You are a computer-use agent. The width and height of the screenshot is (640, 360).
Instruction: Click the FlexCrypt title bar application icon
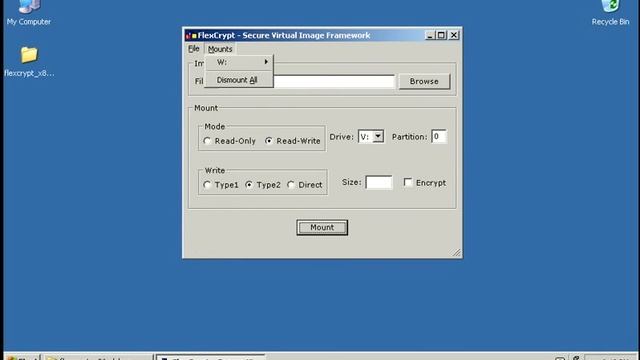pos(191,36)
